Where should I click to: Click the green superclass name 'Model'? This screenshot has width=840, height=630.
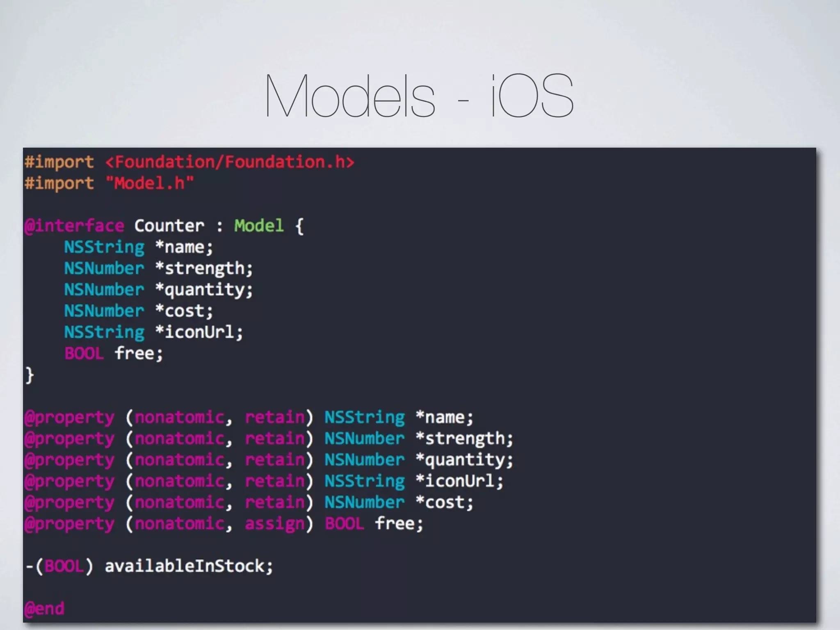[x=259, y=226]
